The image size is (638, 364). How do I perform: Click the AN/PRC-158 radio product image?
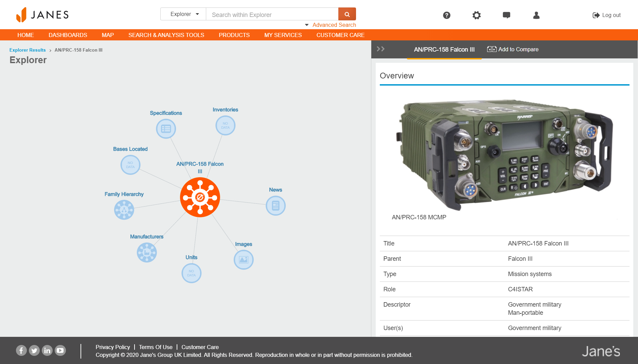pos(504,155)
